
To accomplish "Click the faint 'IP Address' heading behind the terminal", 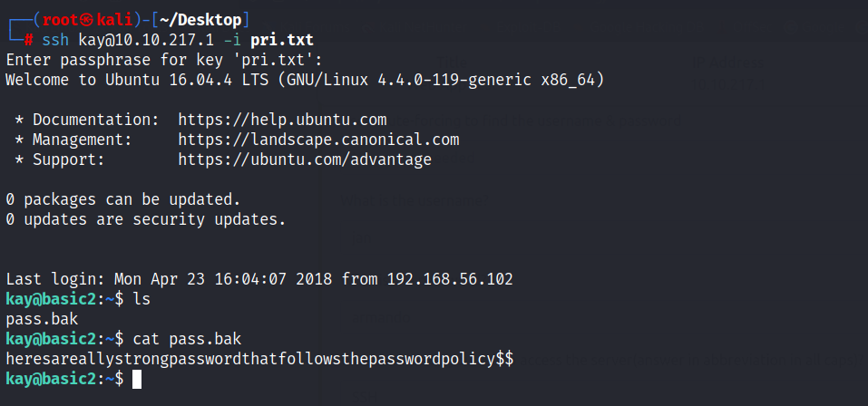I will coord(728,62).
